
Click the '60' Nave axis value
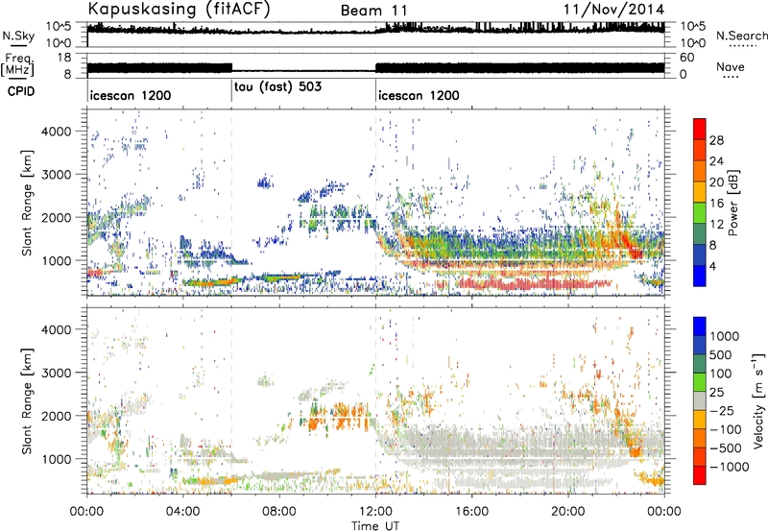687,58
